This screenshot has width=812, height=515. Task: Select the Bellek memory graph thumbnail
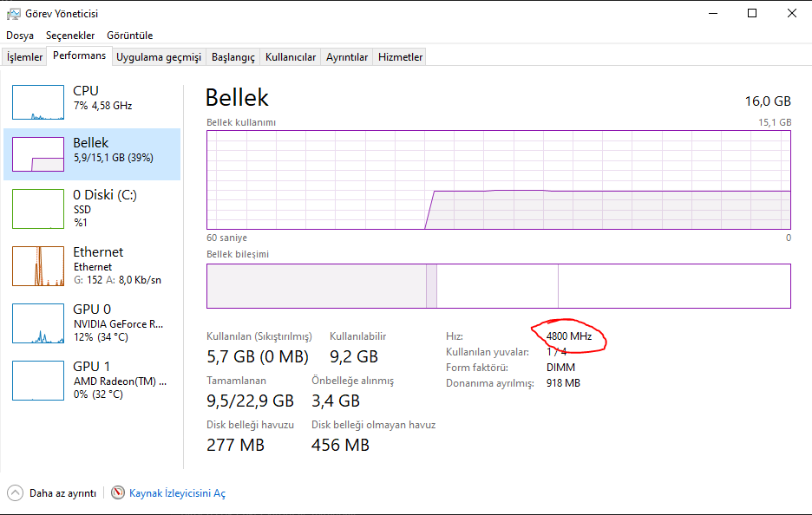[x=38, y=153]
